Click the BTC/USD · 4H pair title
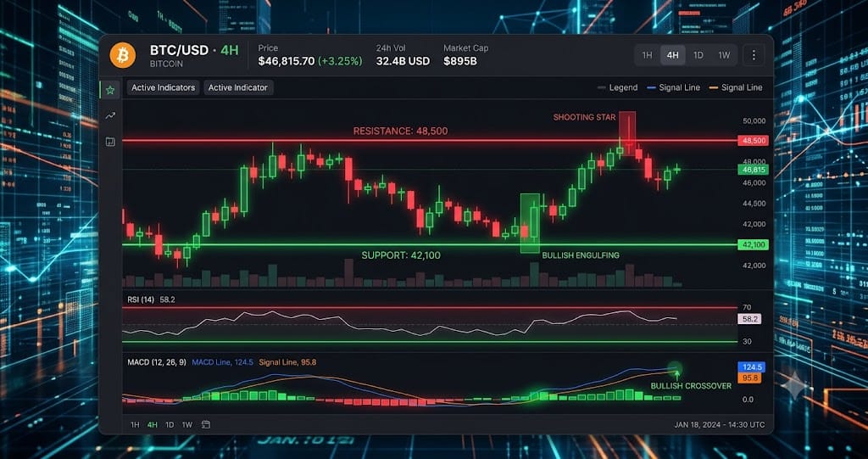 click(194, 50)
